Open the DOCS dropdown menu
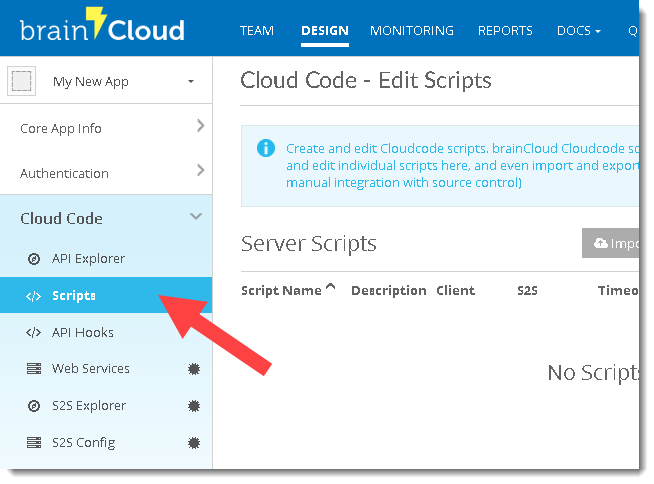This screenshot has width=654, height=484. coord(578,31)
